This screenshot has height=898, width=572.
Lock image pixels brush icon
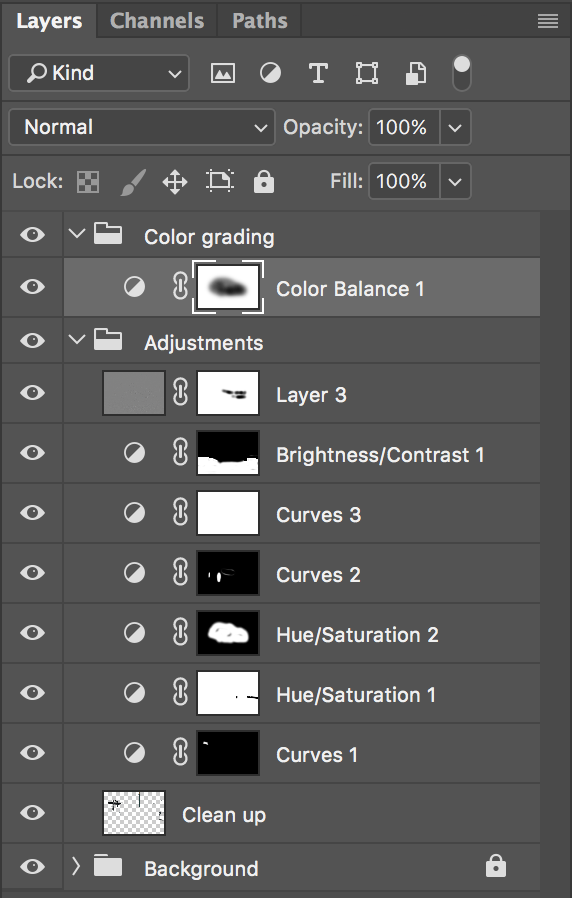pyautogui.click(x=133, y=182)
